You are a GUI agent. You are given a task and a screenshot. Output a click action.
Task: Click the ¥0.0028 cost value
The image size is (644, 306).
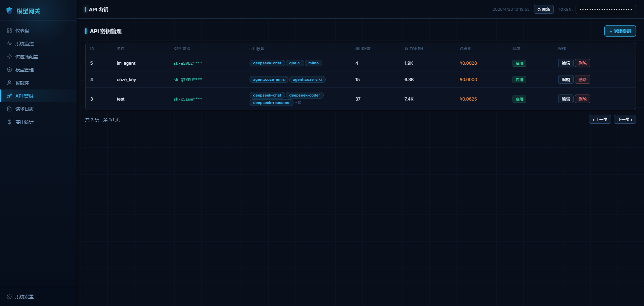pyautogui.click(x=468, y=63)
